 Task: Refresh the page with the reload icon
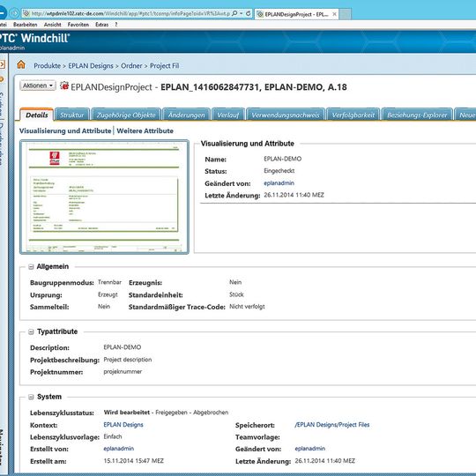248,13
